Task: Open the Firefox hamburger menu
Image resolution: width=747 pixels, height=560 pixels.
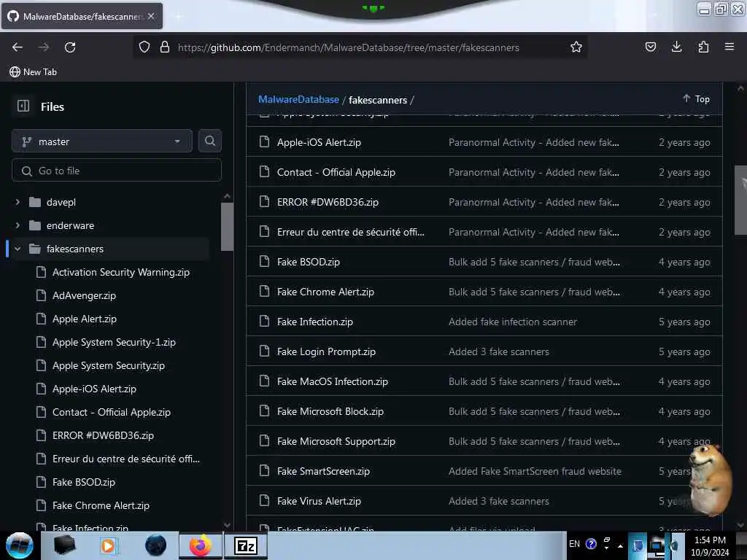Action: pyautogui.click(x=729, y=47)
